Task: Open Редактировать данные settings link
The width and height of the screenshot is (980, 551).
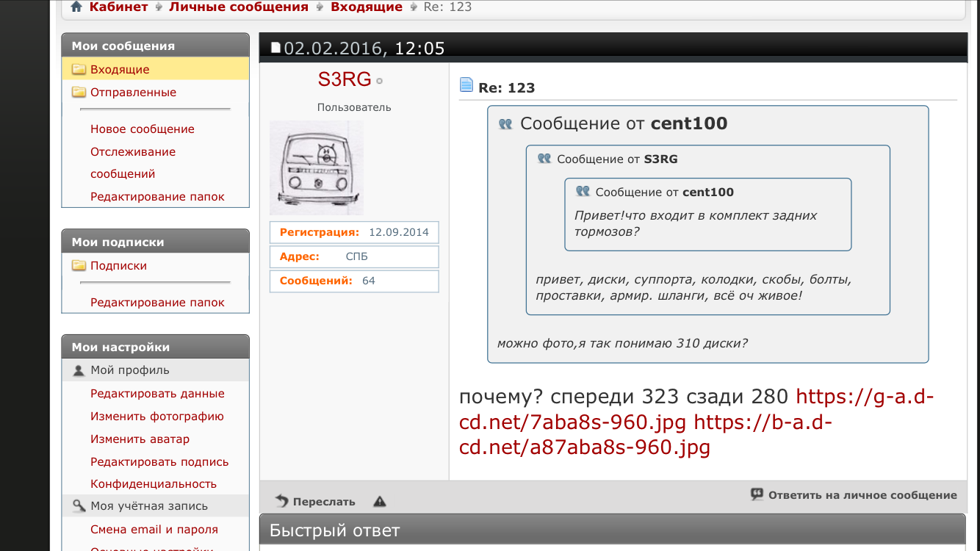Action: point(157,394)
